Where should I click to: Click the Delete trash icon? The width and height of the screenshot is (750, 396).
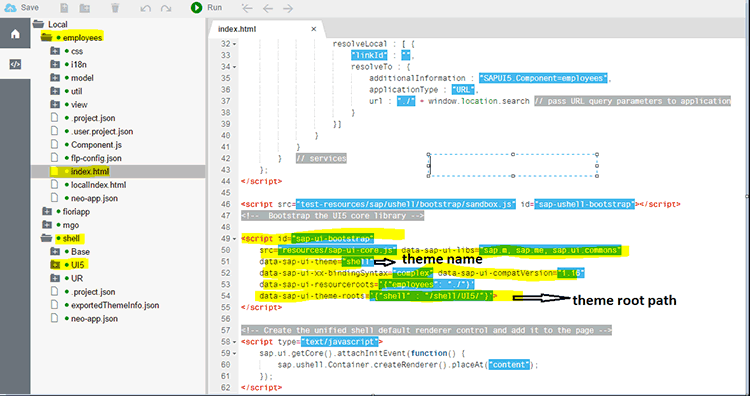[x=115, y=8]
